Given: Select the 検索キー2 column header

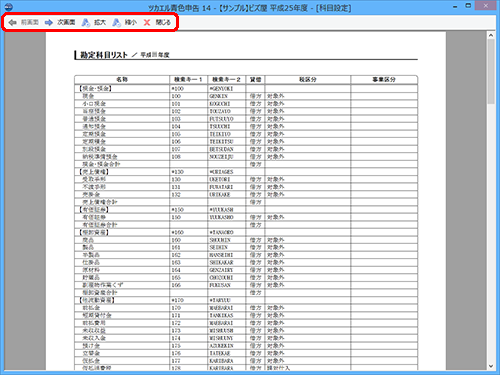Looking at the screenshot, I should (x=227, y=79).
